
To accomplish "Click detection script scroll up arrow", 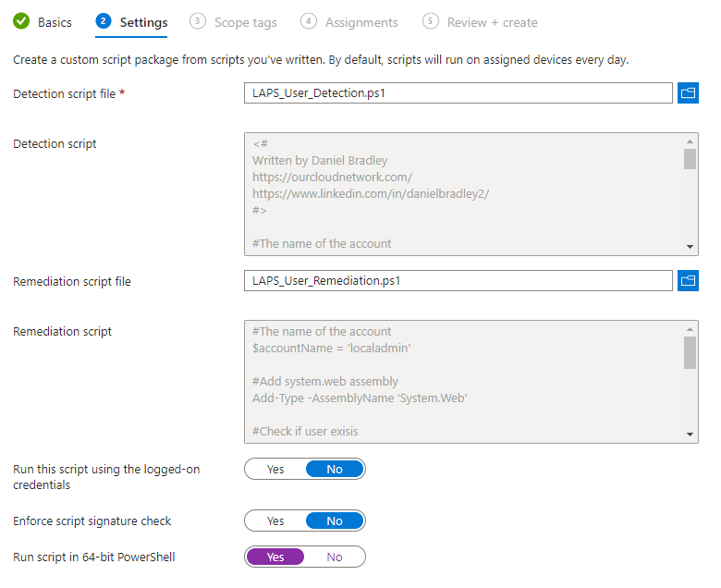I will [x=690, y=141].
